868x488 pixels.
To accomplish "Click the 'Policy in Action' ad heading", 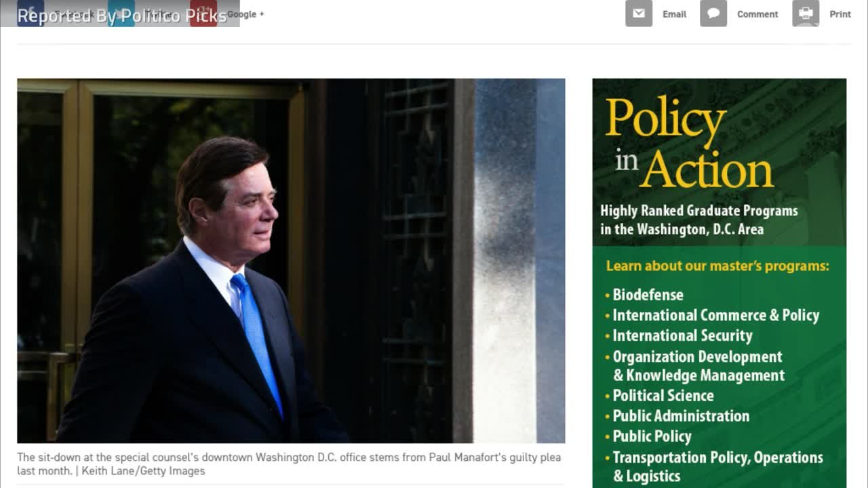I will pos(689,143).
